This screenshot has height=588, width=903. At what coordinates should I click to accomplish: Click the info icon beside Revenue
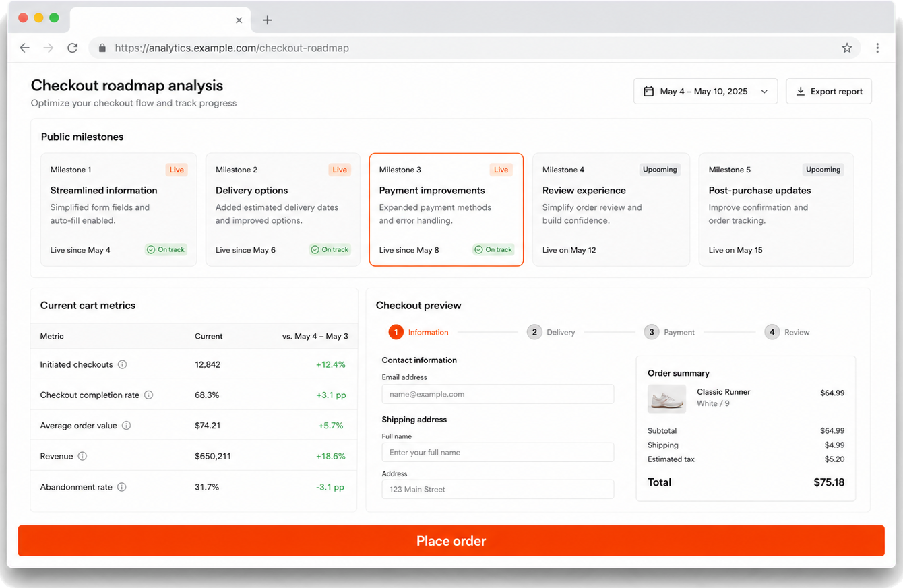click(82, 456)
